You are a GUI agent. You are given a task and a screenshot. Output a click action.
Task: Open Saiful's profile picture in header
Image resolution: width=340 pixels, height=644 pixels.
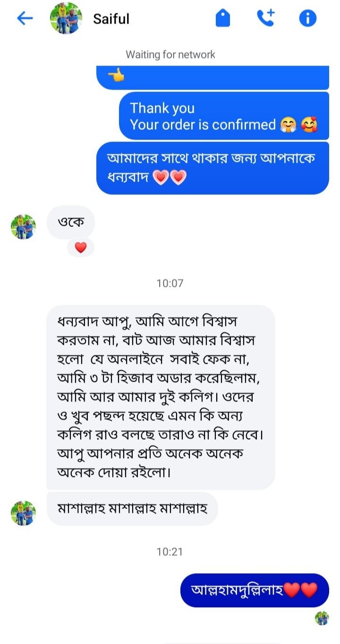66,18
